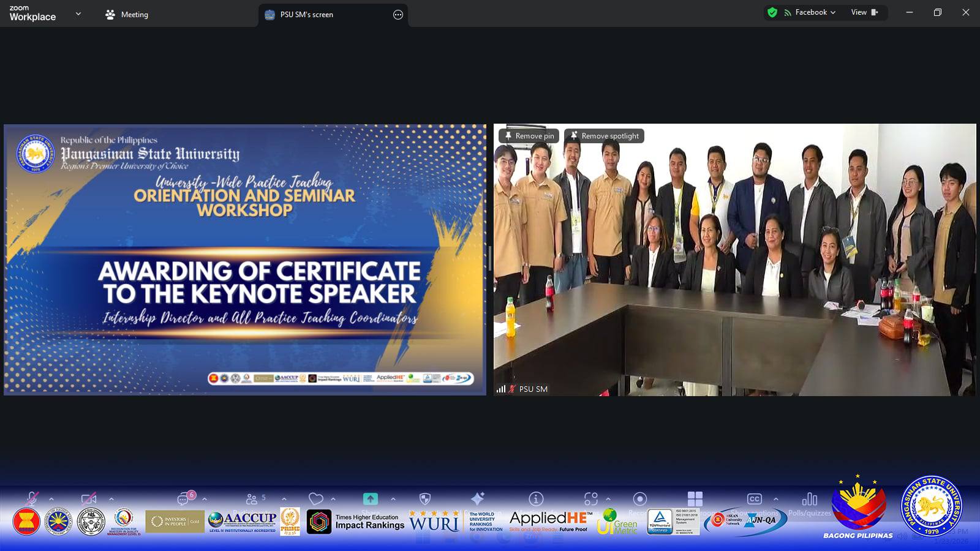Switch to the Meeting tab

(127, 15)
